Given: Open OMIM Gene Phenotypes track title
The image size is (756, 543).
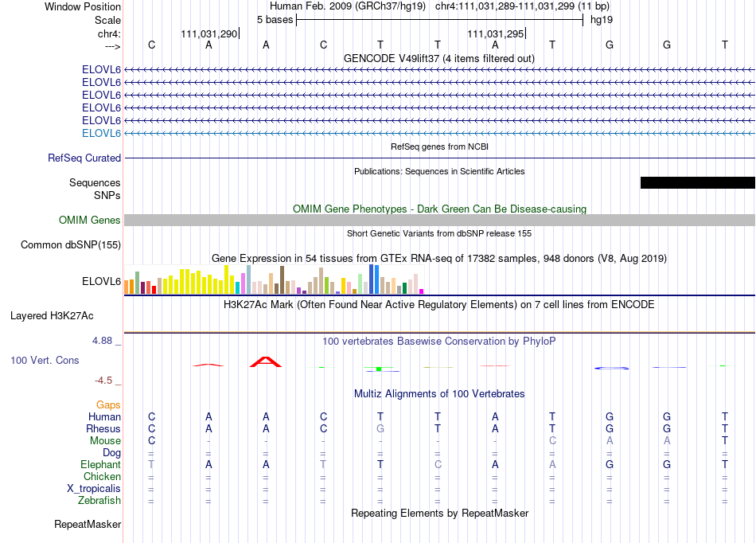Looking at the screenshot, I should click(x=439, y=209).
